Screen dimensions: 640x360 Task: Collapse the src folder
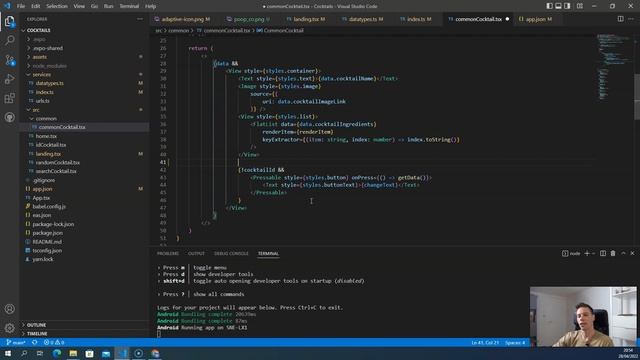coord(36,110)
